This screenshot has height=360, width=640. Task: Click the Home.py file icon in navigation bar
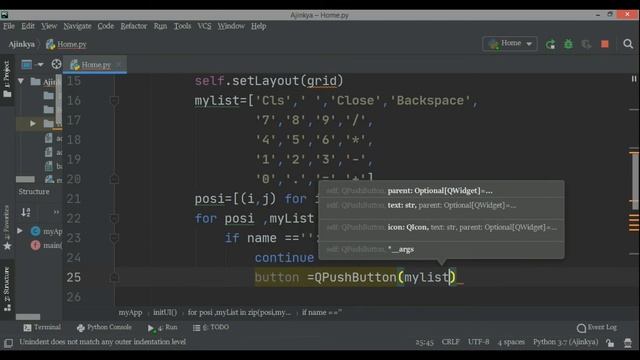50,44
